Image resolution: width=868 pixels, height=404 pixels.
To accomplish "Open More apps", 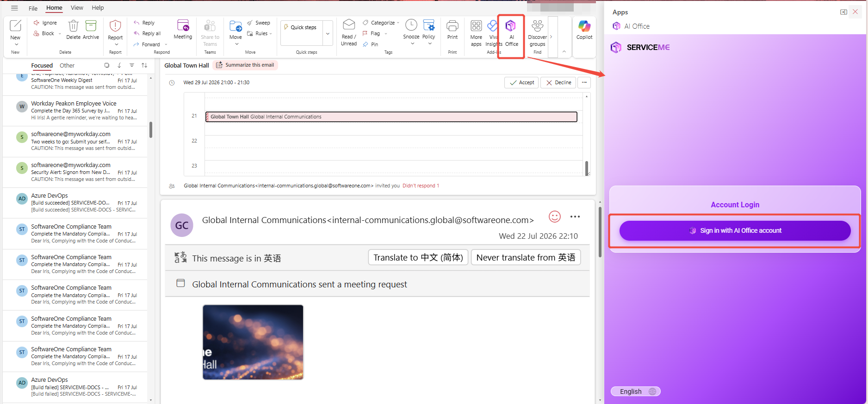I will (x=476, y=32).
